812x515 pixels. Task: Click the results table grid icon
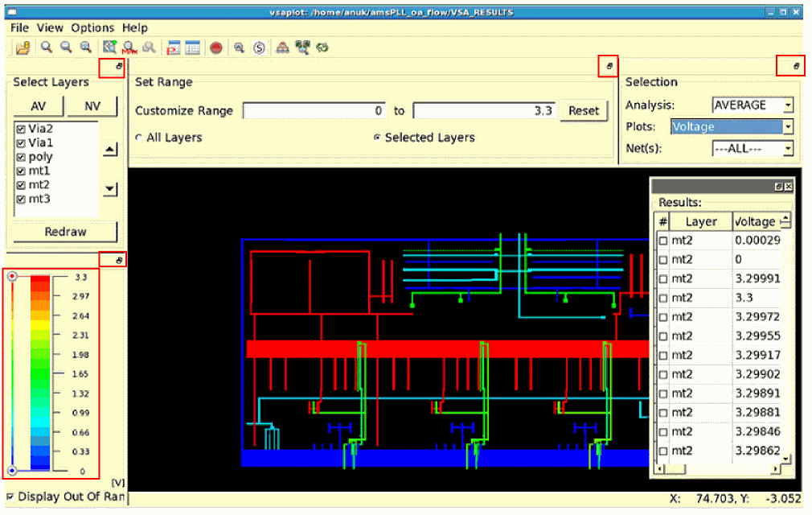[193, 48]
